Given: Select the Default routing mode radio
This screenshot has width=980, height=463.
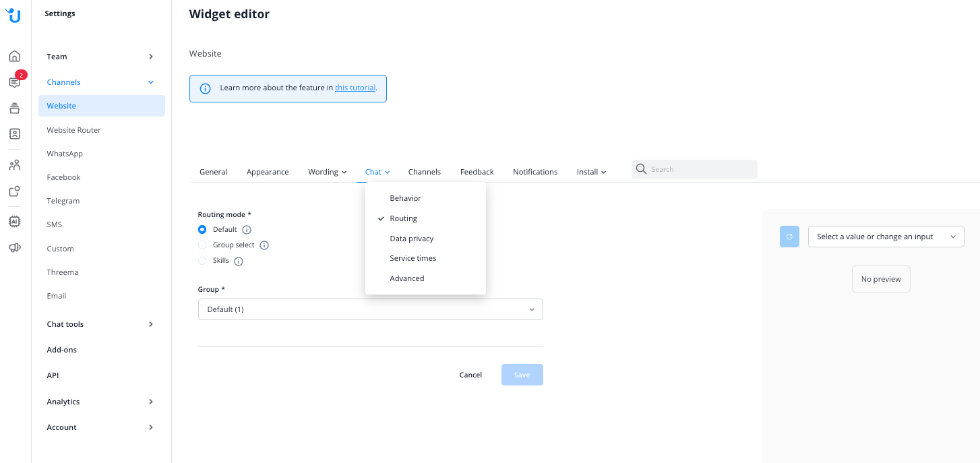Looking at the screenshot, I should pos(202,230).
